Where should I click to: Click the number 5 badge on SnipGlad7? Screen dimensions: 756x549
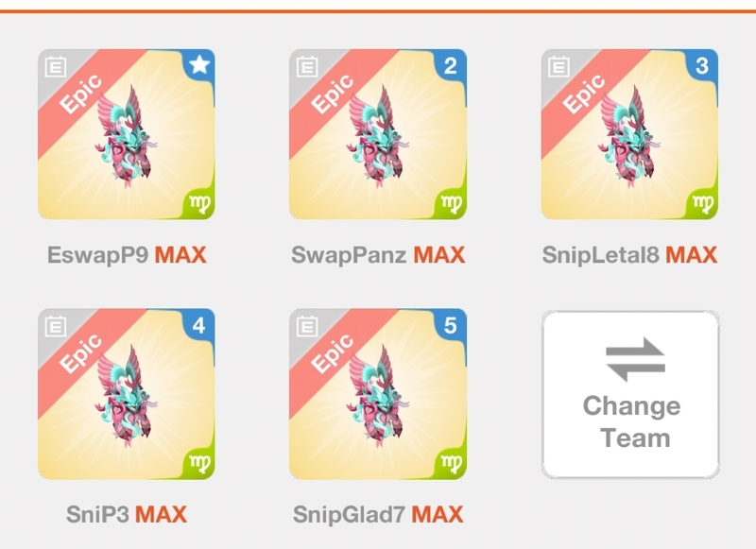[451, 325]
